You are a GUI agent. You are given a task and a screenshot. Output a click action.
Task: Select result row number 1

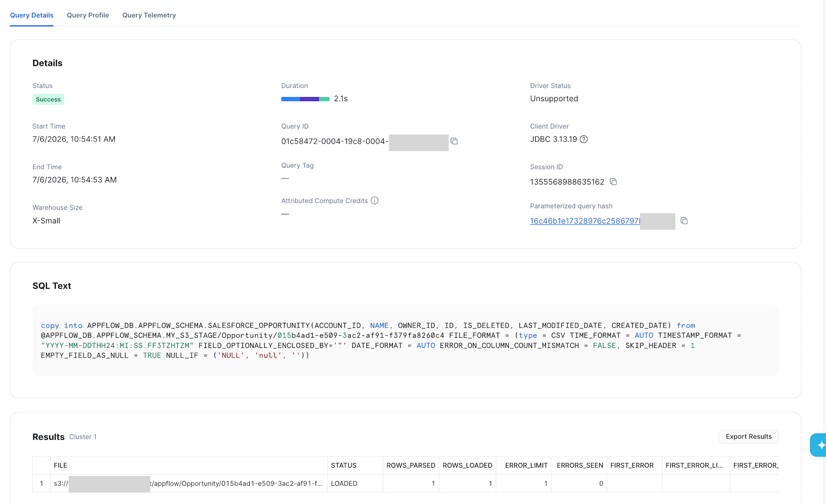point(41,483)
